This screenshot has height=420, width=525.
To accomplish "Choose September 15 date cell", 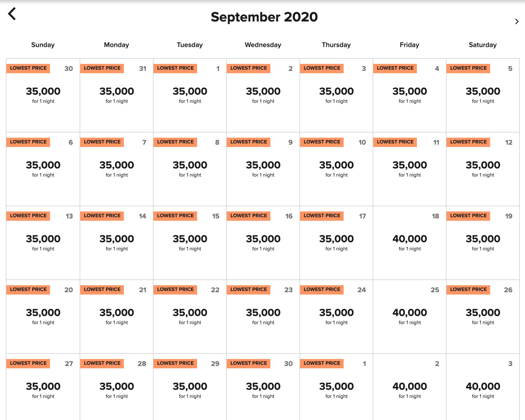I will (x=190, y=243).
